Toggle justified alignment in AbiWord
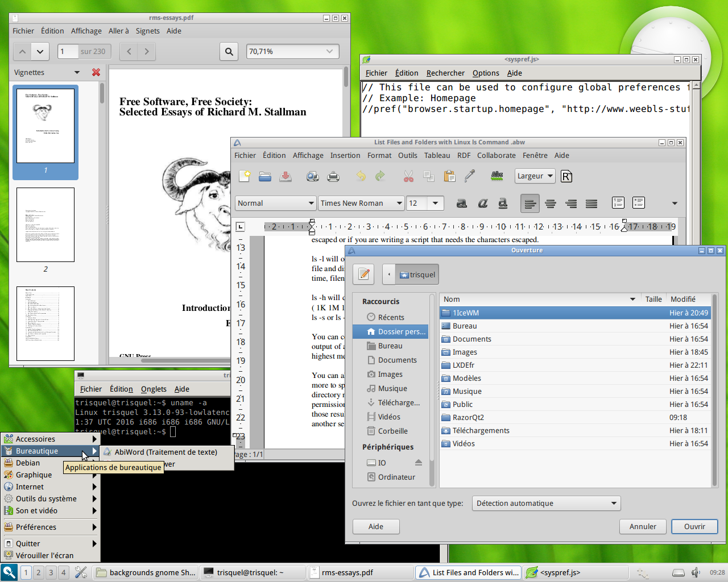 [591, 203]
